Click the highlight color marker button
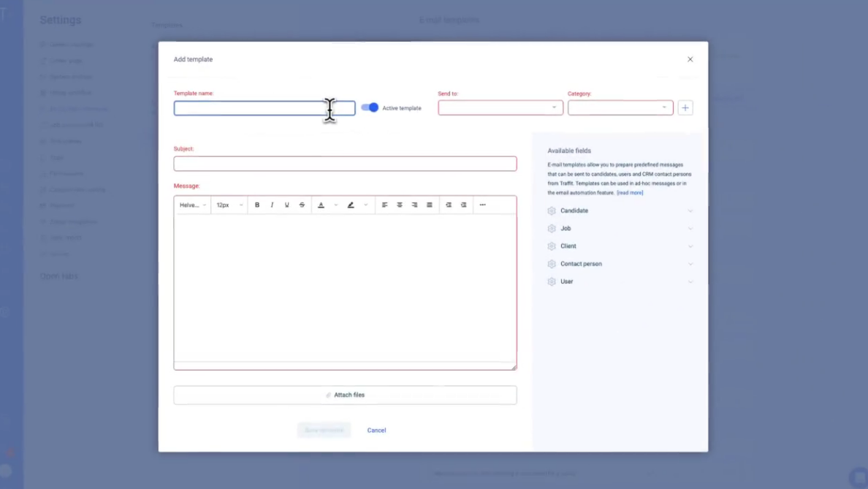Screen dimensions: 868x489 pos(351,205)
